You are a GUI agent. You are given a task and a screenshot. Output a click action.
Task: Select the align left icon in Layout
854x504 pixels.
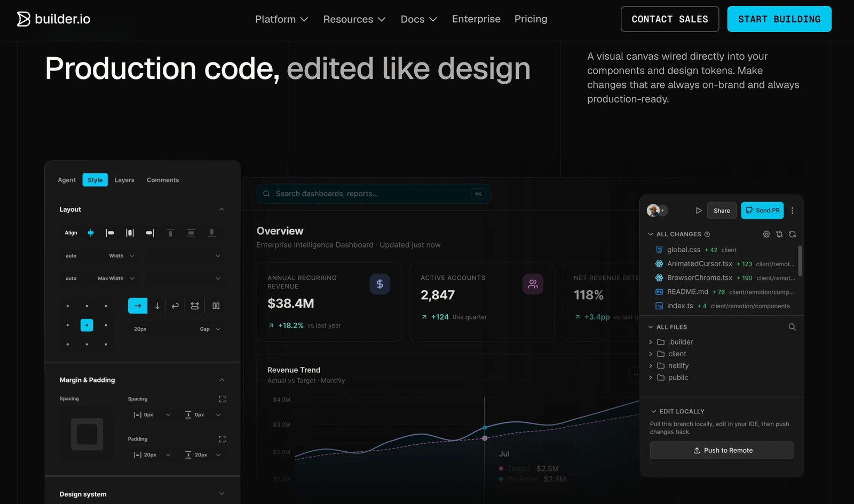[110, 233]
